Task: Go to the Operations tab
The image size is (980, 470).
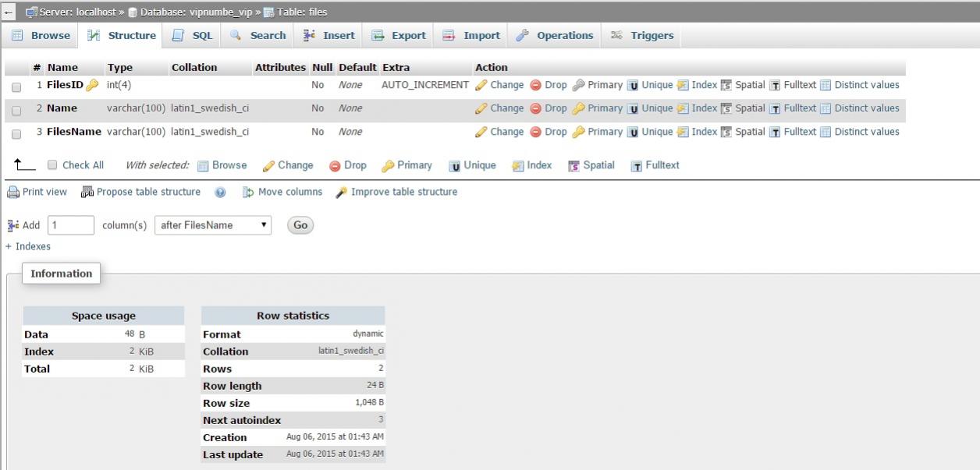Action: (555, 35)
